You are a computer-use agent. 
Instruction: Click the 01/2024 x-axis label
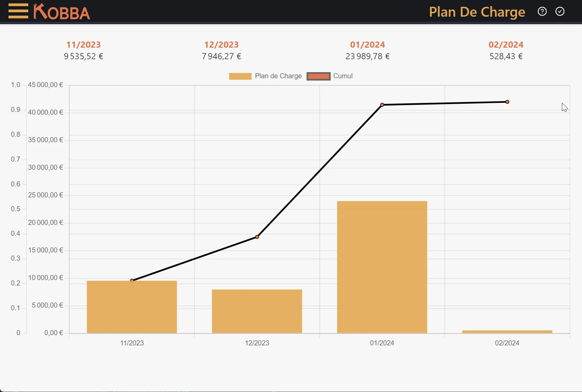click(x=382, y=343)
